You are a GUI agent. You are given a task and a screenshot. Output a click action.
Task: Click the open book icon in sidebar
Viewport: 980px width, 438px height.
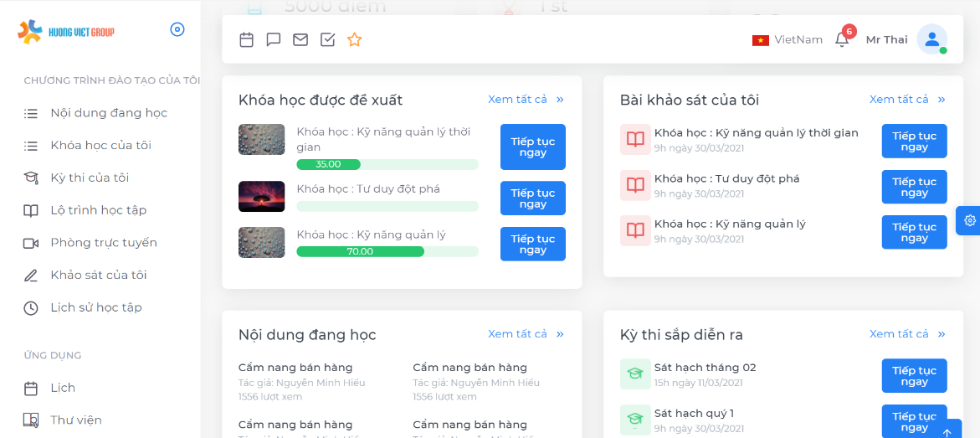(31, 210)
